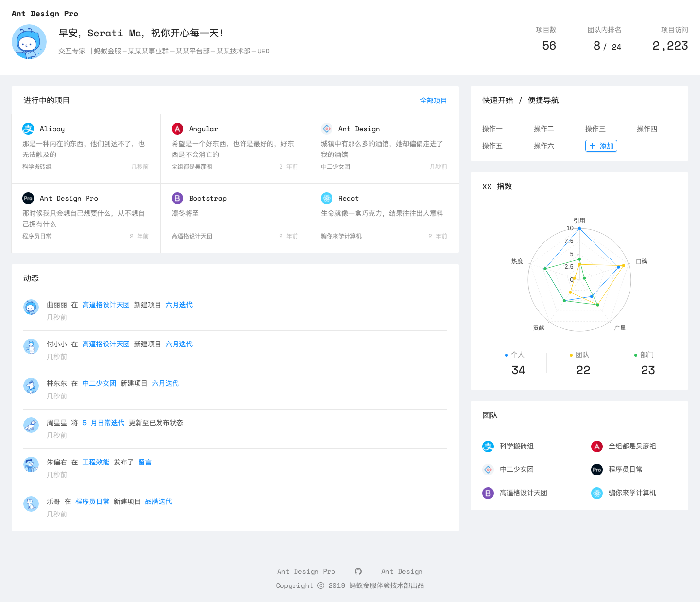
Task: Click 朱偏右's activity avatar
Action: point(31,464)
